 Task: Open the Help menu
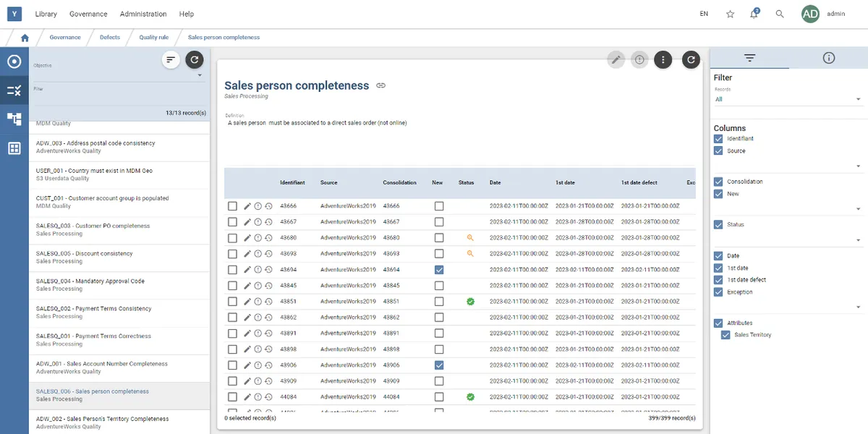pos(187,14)
